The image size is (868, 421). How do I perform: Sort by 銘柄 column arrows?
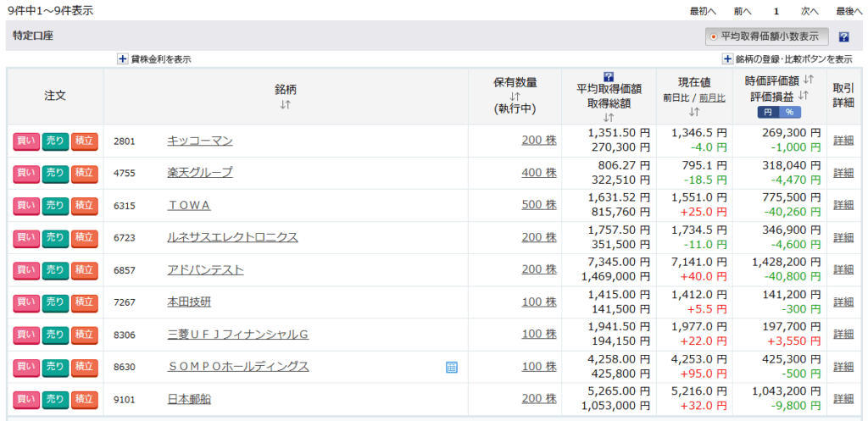pos(286,103)
